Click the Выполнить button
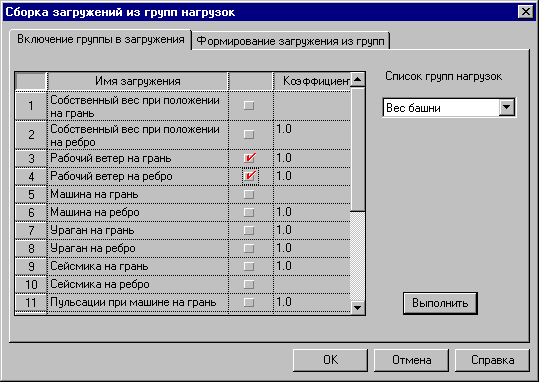539x382 pixels. point(440,303)
